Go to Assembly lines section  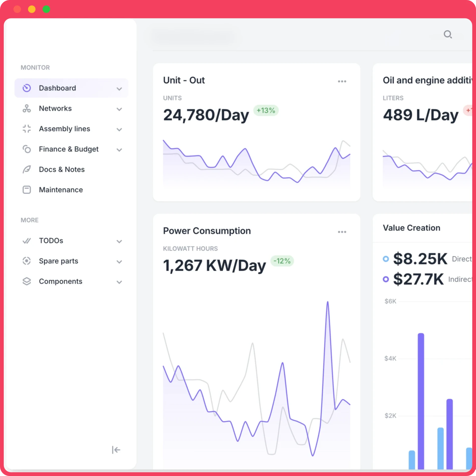coord(71,129)
